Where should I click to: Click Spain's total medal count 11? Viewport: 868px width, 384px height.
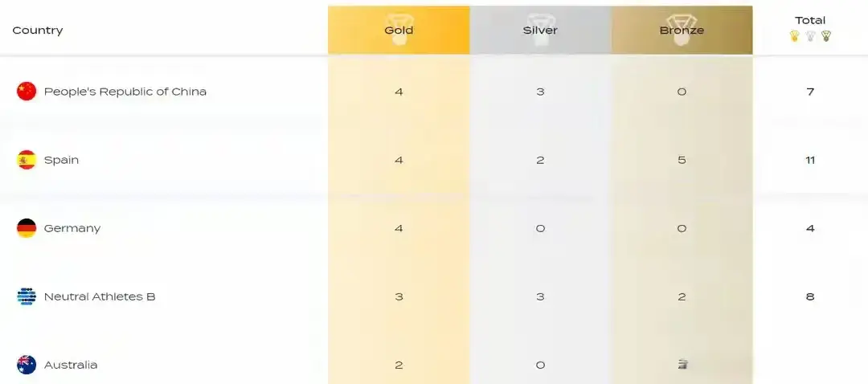810,160
